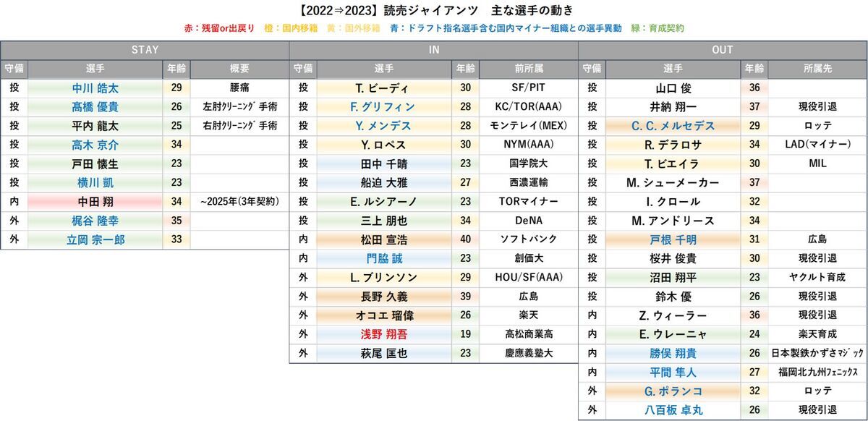Select player C. C. メルセデス
The width and height of the screenshot is (868, 421).
pyautogui.click(x=673, y=126)
